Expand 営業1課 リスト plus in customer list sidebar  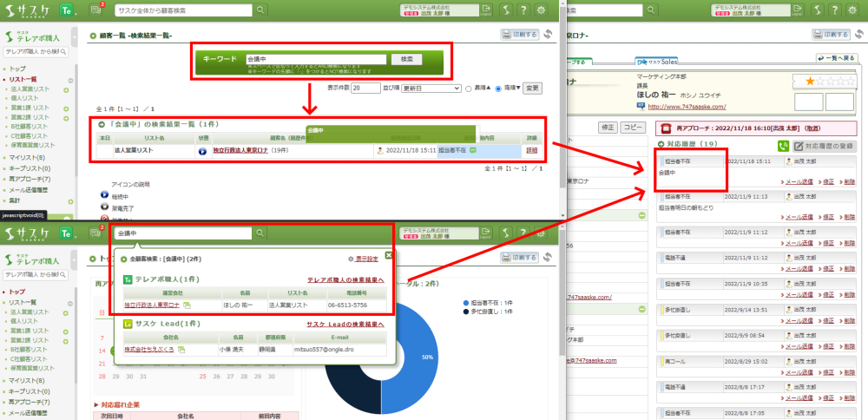pyautogui.click(x=66, y=108)
